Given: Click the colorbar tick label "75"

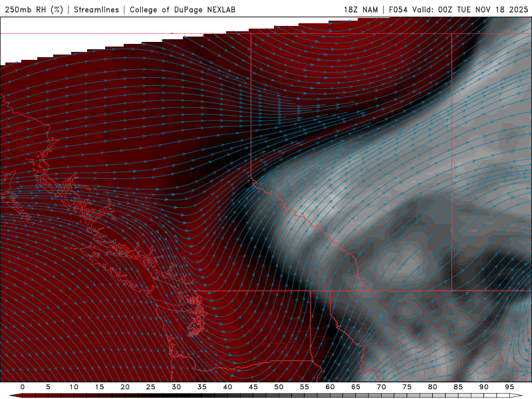Looking at the screenshot, I should tap(407, 387).
